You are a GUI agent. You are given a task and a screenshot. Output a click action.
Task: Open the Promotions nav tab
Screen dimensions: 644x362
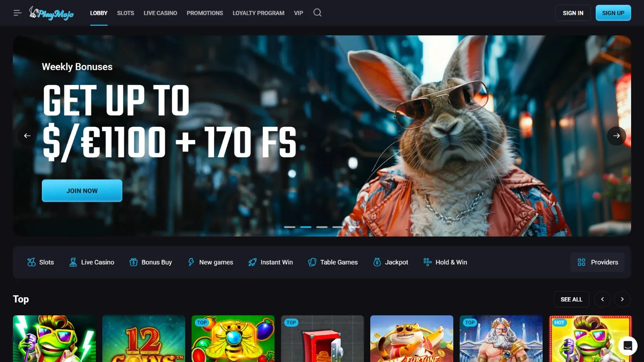(204, 13)
